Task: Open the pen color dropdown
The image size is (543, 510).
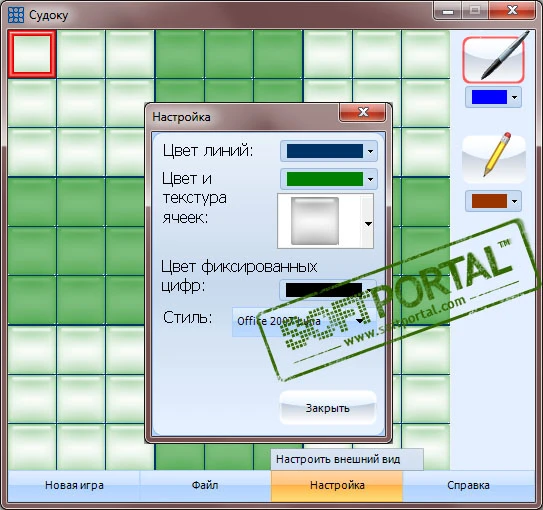Action: [515, 97]
